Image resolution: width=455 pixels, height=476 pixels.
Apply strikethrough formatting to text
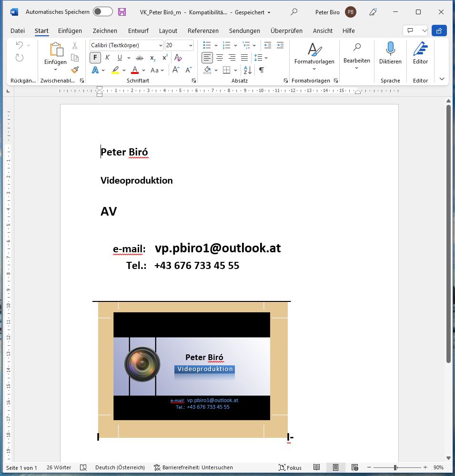(140, 58)
